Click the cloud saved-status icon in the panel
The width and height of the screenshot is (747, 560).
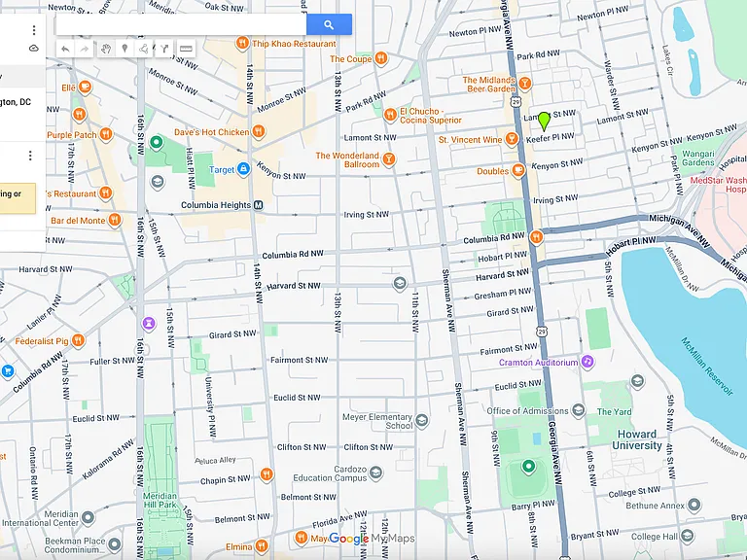34,48
